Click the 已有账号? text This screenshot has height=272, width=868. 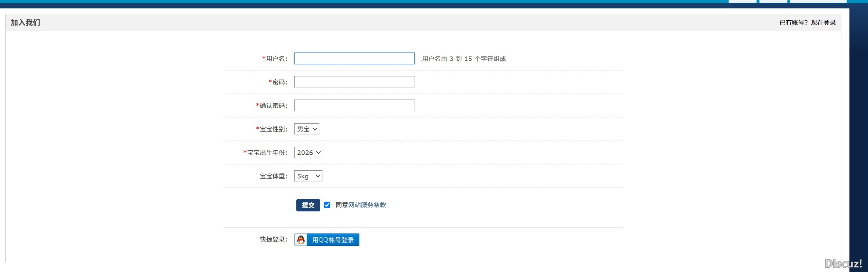click(x=793, y=23)
